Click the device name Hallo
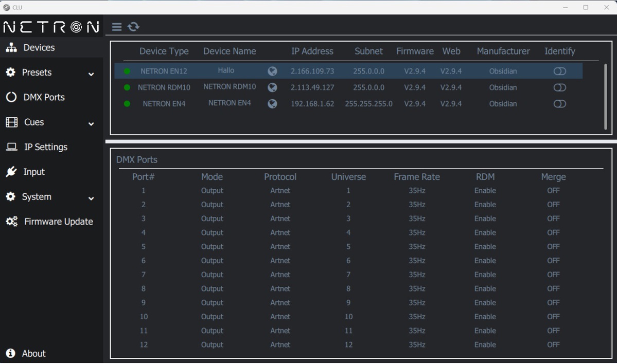This screenshot has width=617, height=364. pyautogui.click(x=226, y=70)
